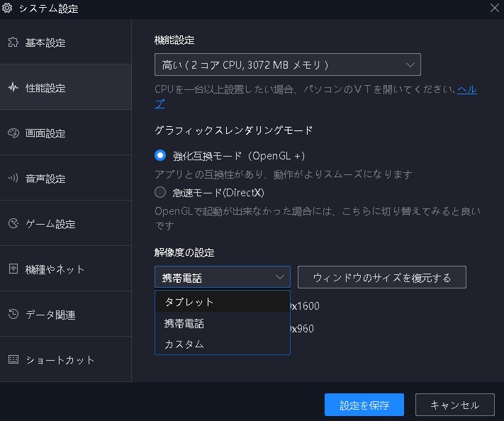
Task: Click the history clock icon beside データ関連
Action: (x=13, y=314)
